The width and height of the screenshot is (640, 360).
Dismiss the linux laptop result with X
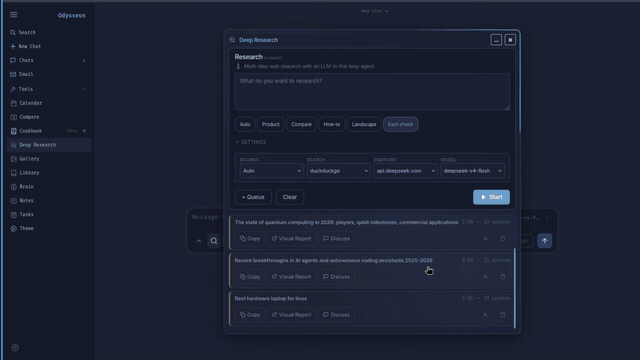click(485, 315)
